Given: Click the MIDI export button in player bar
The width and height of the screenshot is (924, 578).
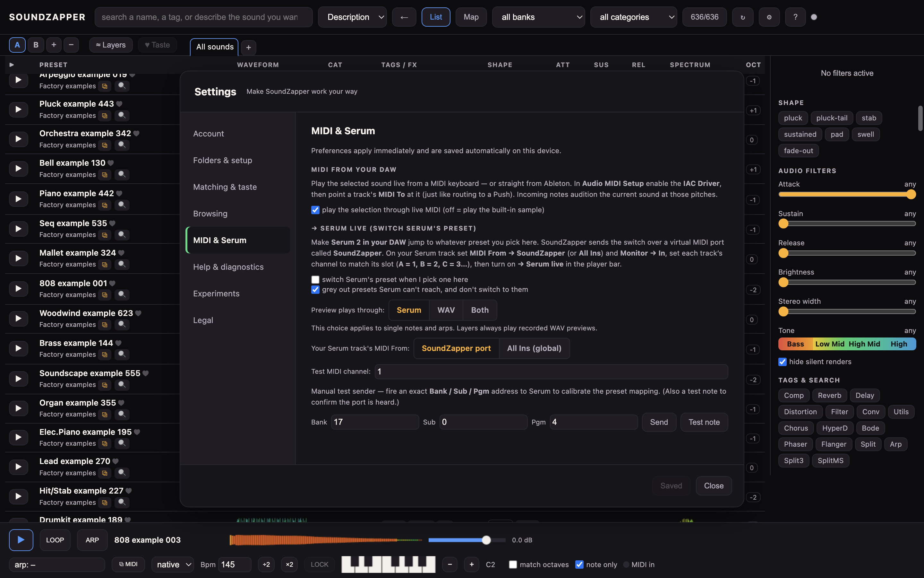Looking at the screenshot, I should point(128,564).
